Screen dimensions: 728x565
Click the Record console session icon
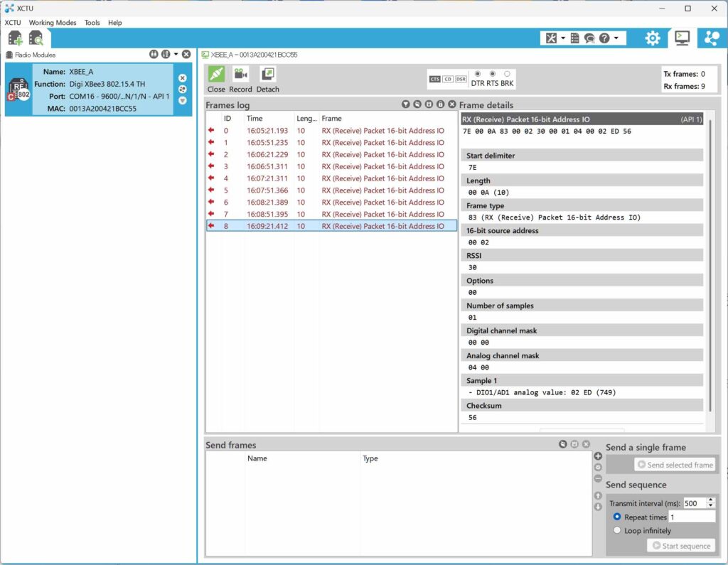coord(240,75)
